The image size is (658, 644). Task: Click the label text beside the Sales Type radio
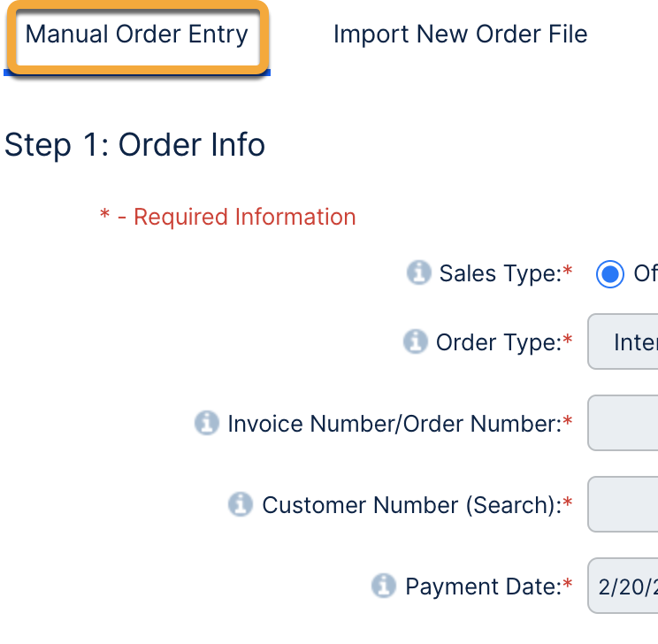pyautogui.click(x=645, y=274)
